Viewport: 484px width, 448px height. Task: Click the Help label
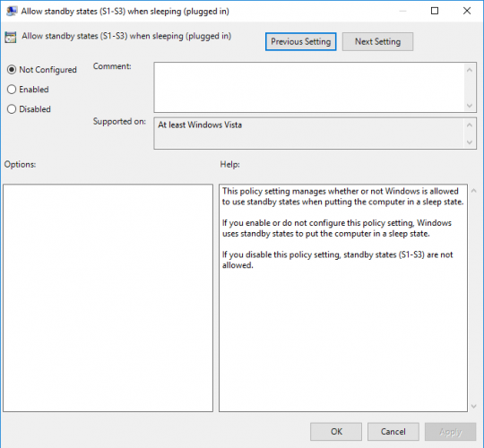click(x=230, y=165)
